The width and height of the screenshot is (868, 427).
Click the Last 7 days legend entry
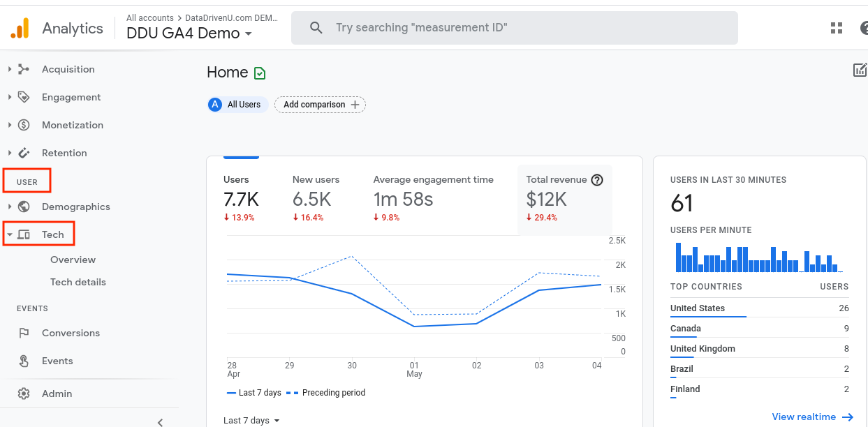pos(254,393)
